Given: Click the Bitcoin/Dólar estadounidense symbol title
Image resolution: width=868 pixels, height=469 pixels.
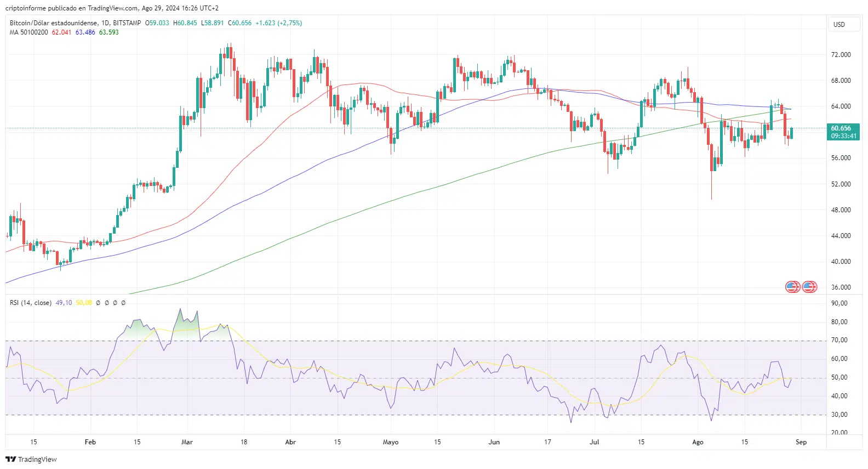Looking at the screenshot, I should point(54,23).
